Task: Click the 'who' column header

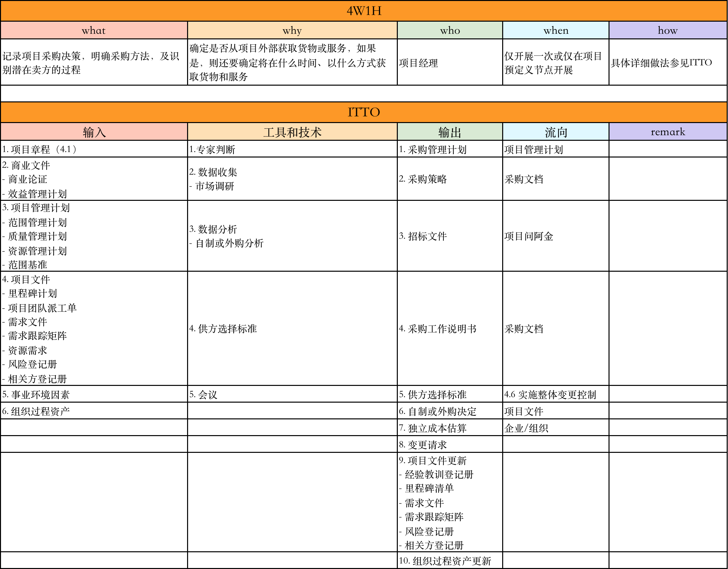Action: click(450, 30)
